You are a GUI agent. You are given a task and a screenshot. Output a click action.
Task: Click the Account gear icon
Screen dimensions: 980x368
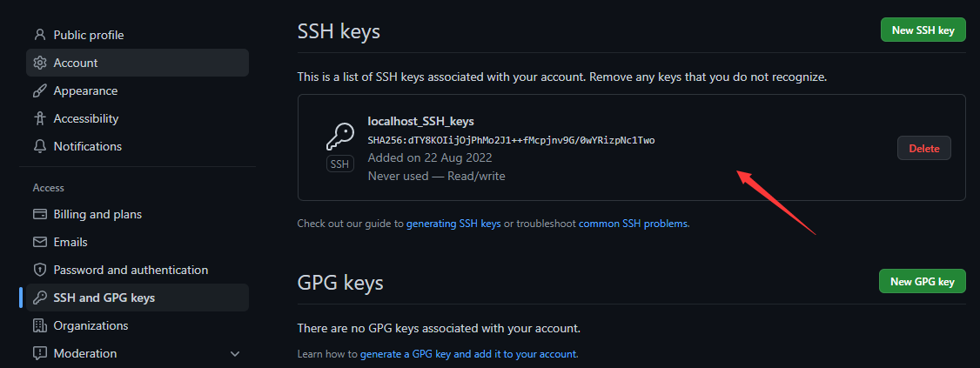[39, 63]
